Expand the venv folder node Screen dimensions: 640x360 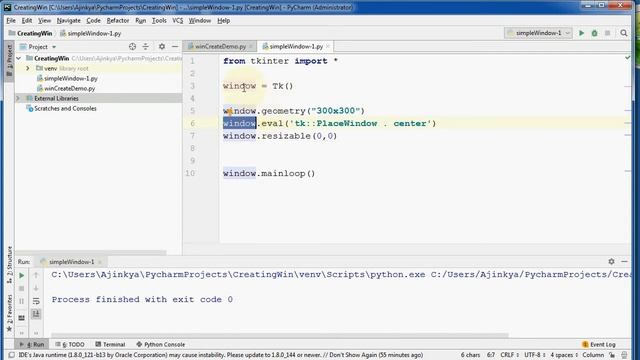point(28,68)
